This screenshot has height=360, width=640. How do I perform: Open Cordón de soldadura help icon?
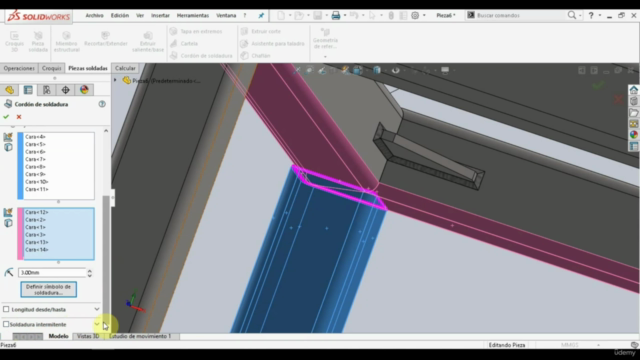point(102,104)
